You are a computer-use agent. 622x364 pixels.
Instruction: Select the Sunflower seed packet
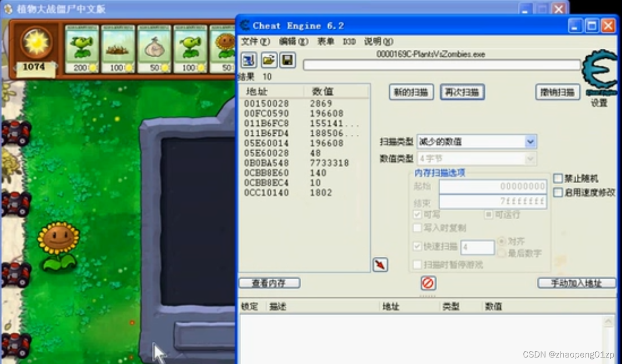pyautogui.click(x=222, y=50)
